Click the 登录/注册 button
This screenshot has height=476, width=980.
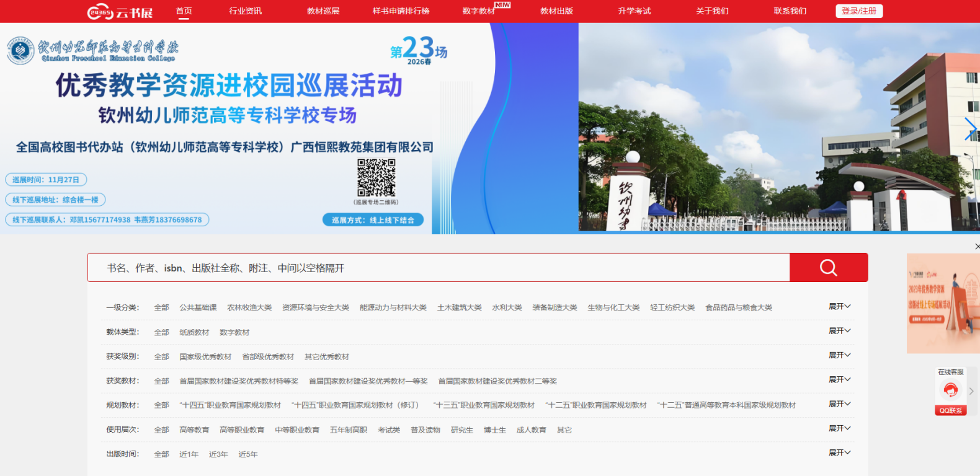tap(858, 11)
